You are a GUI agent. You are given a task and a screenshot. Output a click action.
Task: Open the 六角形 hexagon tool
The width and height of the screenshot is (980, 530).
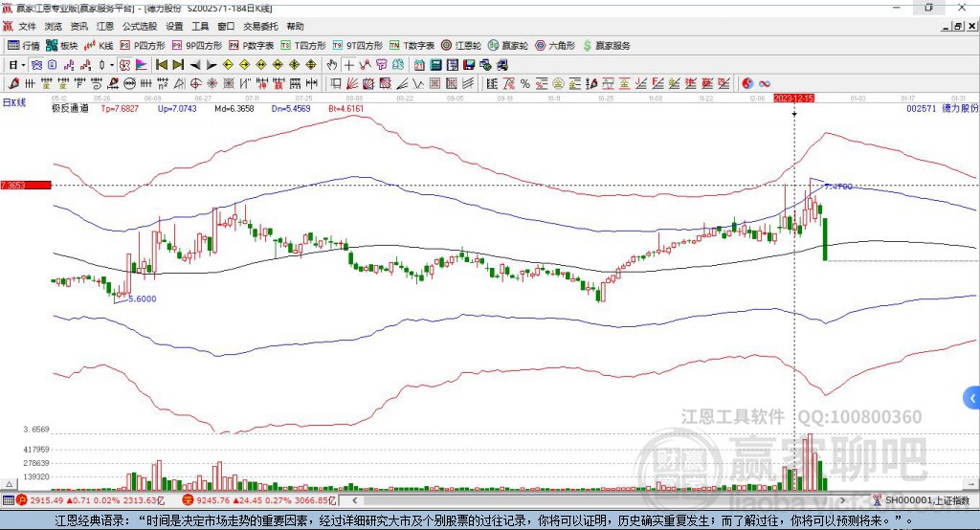click(555, 46)
